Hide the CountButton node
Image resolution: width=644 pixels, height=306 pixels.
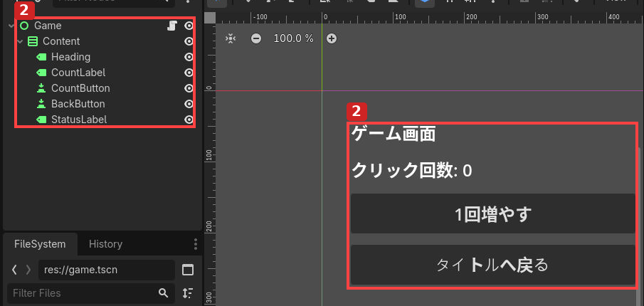189,88
